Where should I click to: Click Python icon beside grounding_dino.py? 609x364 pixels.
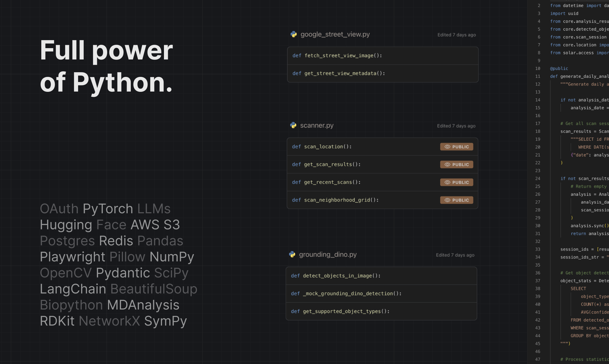tap(292, 254)
